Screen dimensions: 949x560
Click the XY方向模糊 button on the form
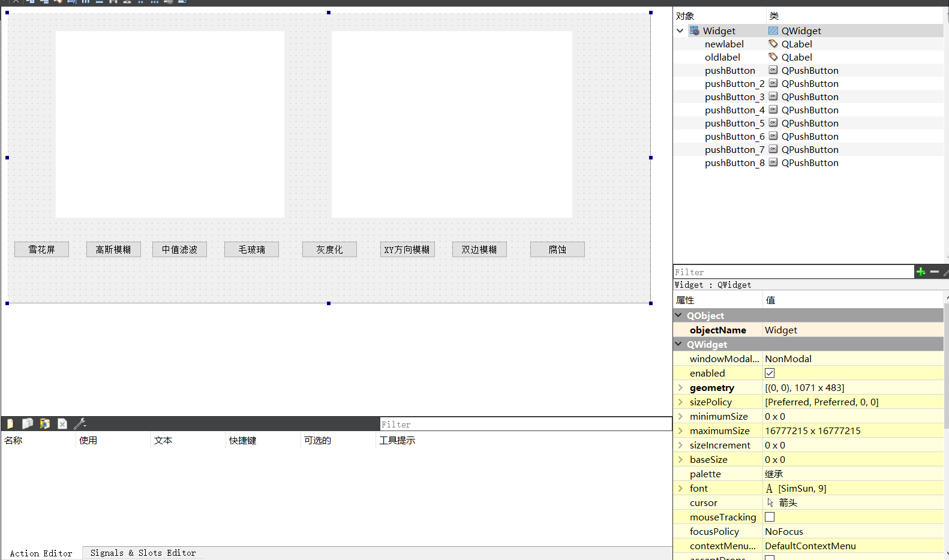point(407,249)
